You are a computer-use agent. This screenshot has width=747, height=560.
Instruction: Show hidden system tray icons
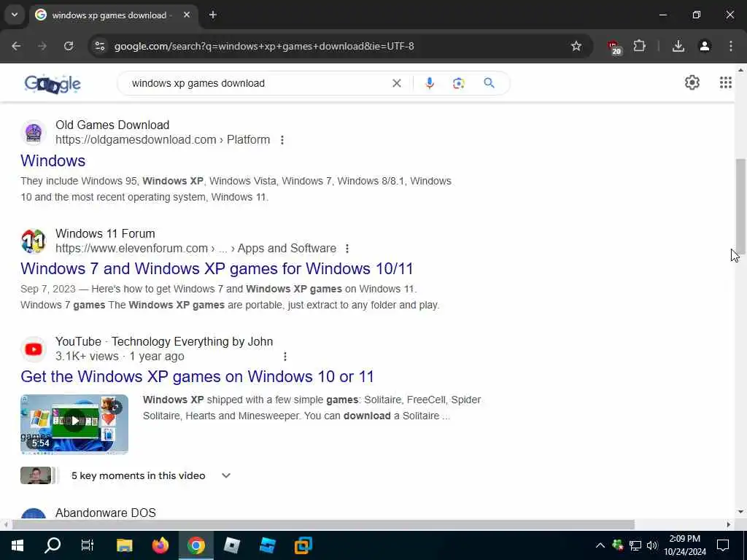pyautogui.click(x=600, y=545)
